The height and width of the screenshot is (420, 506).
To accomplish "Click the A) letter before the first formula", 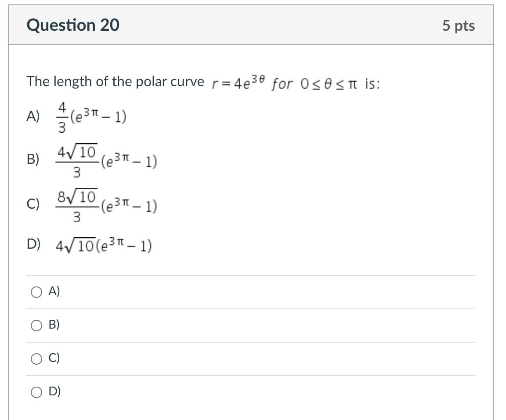I will [x=33, y=116].
